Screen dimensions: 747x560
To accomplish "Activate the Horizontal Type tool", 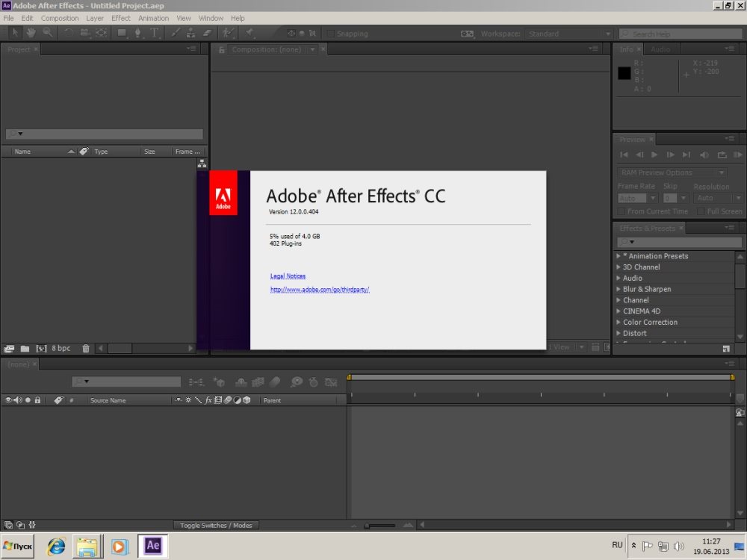I will [x=155, y=33].
